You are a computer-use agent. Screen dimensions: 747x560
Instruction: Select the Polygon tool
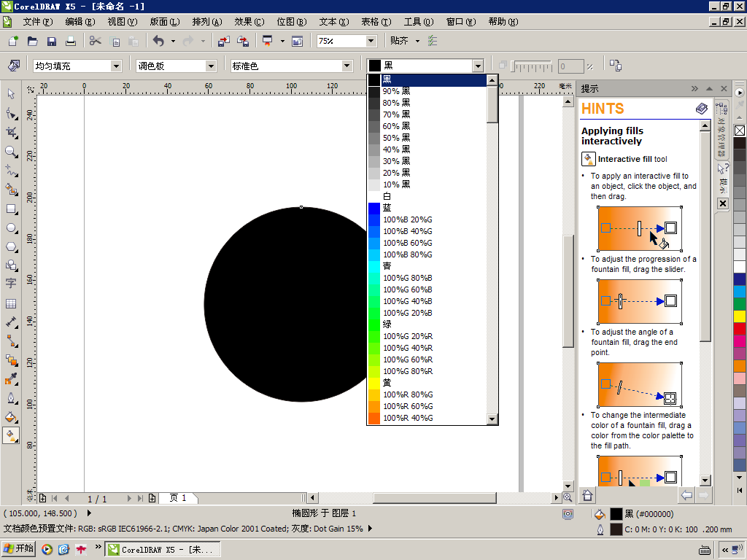[x=11, y=246]
